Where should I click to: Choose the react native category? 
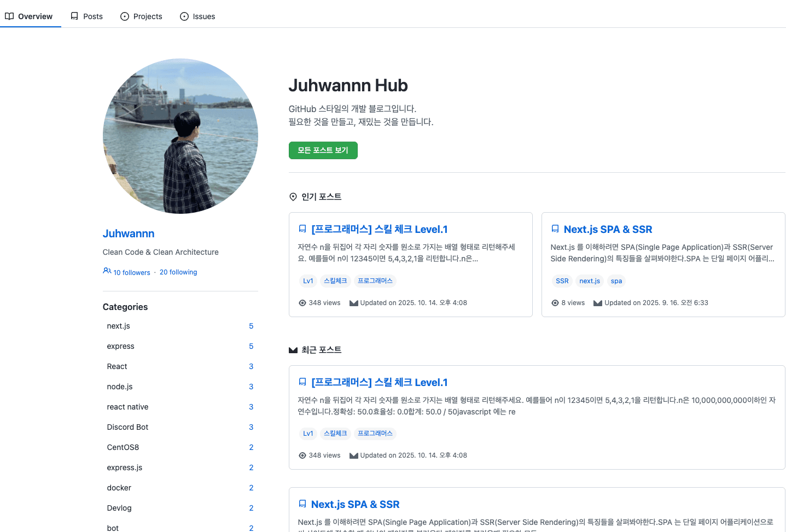pyautogui.click(x=127, y=407)
